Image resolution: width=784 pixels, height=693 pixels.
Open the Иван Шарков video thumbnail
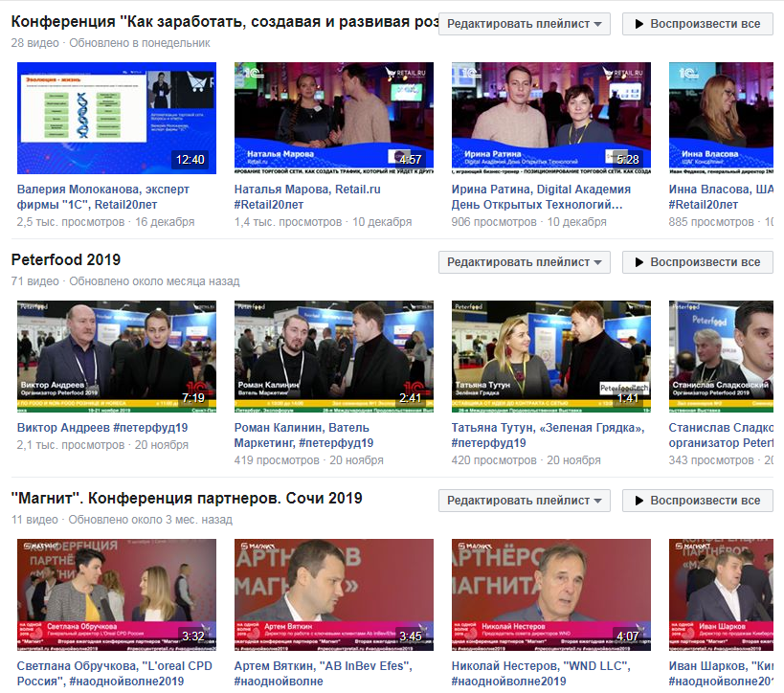(x=721, y=595)
